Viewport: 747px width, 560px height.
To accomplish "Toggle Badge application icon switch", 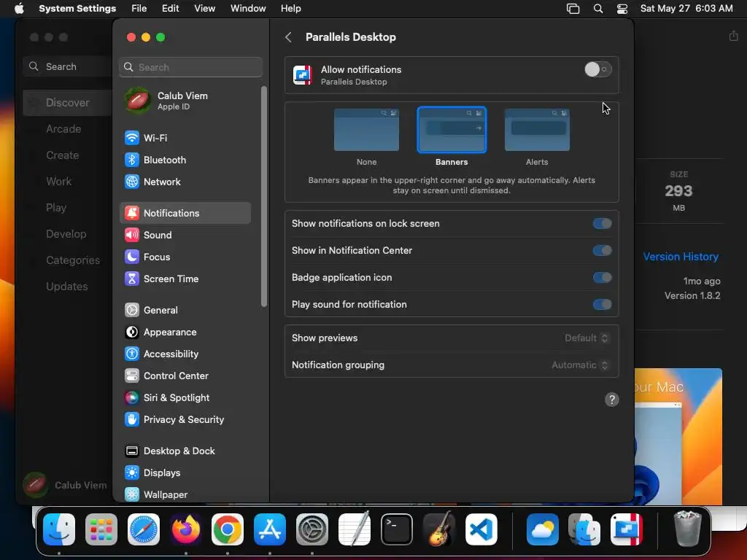I will pyautogui.click(x=602, y=278).
